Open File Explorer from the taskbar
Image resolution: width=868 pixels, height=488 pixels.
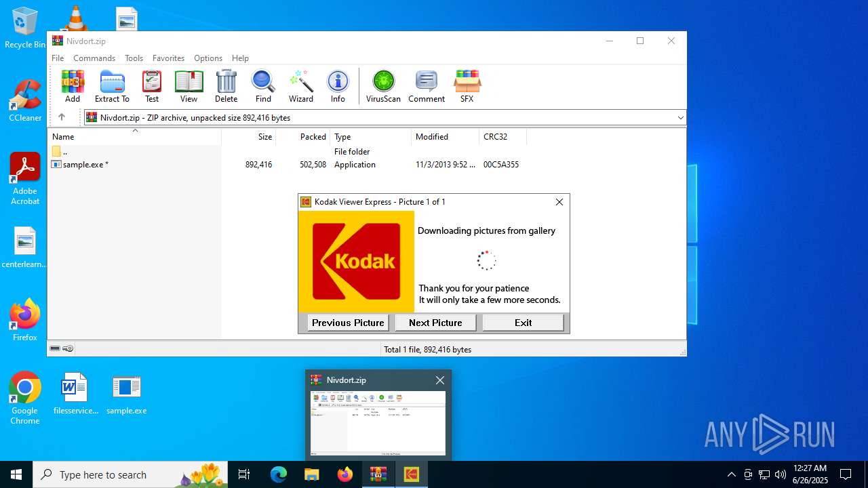click(x=312, y=474)
